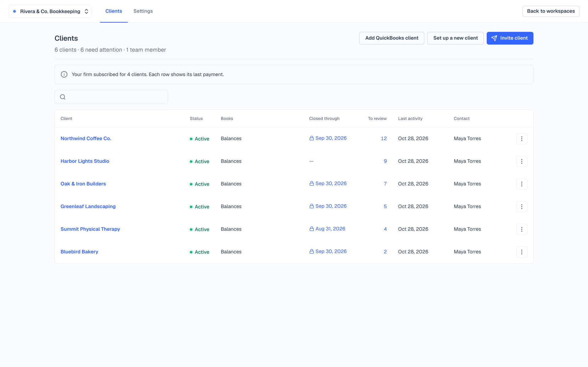Open Greenleaf Landscaping client
588x367 pixels.
click(88, 206)
